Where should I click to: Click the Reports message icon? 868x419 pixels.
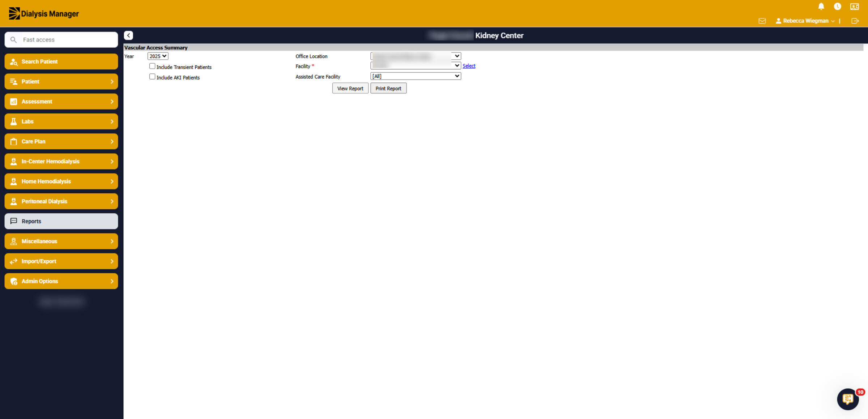click(x=14, y=221)
